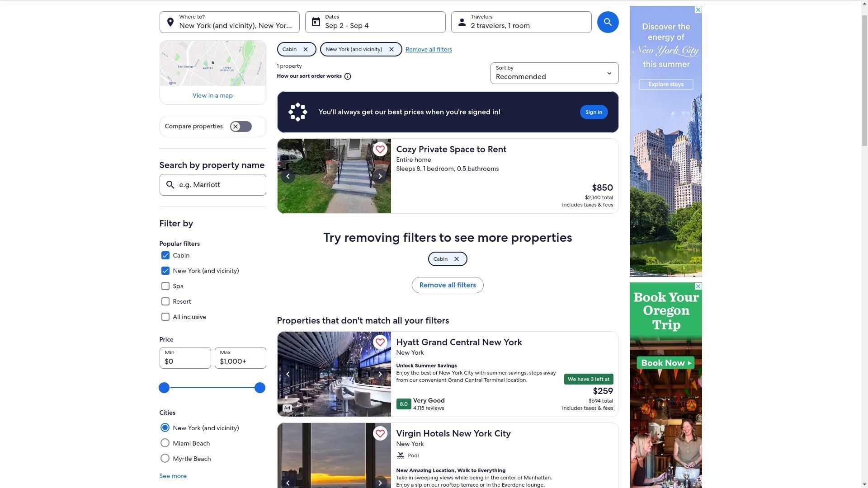Click the search icon in property name field
This screenshot has width=868, height=488.
point(170,185)
